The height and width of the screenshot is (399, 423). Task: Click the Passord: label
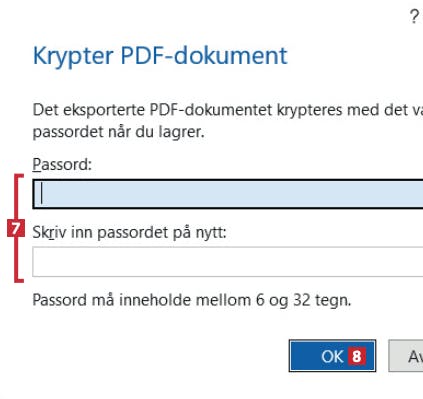[x=62, y=164]
